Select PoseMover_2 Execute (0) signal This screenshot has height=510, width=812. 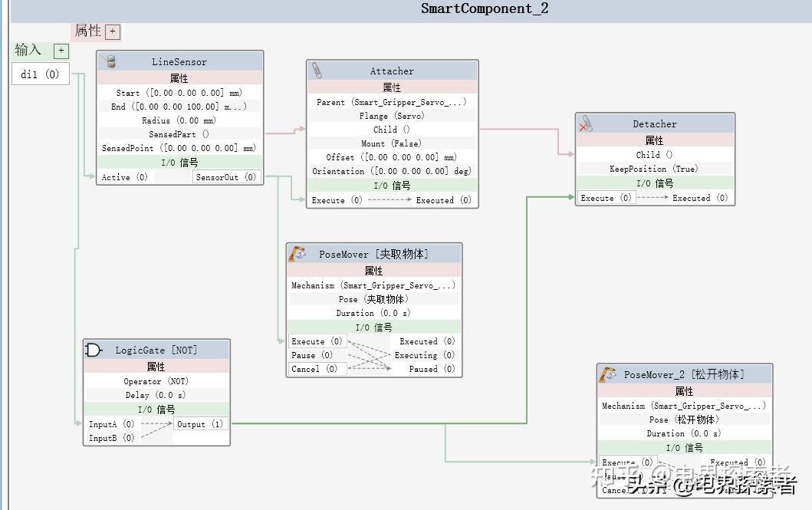627,462
